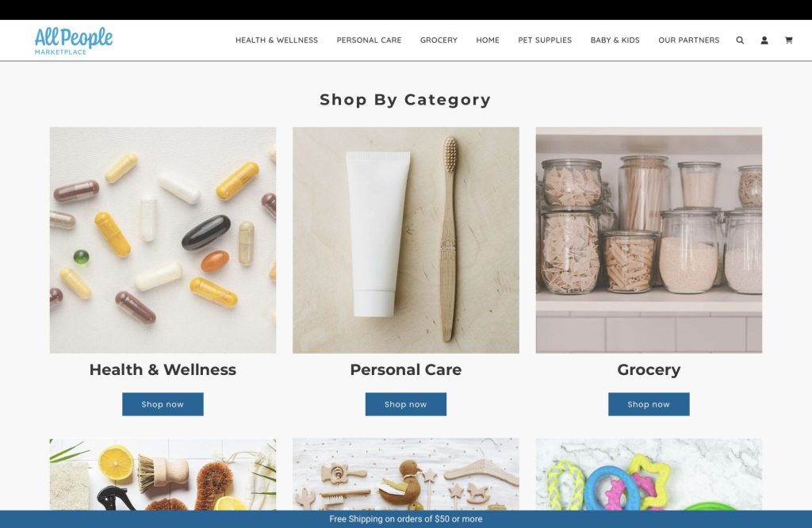Open the account profile icon
This screenshot has height=528, width=812.
click(764, 40)
